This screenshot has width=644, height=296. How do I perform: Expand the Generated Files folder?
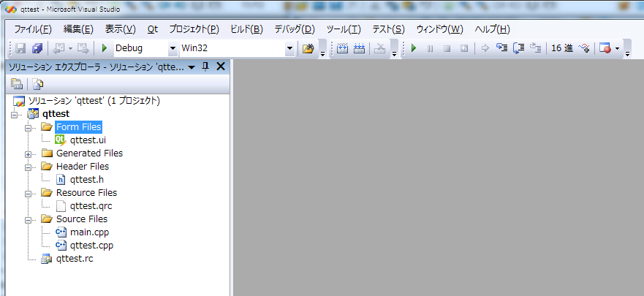[x=28, y=154]
